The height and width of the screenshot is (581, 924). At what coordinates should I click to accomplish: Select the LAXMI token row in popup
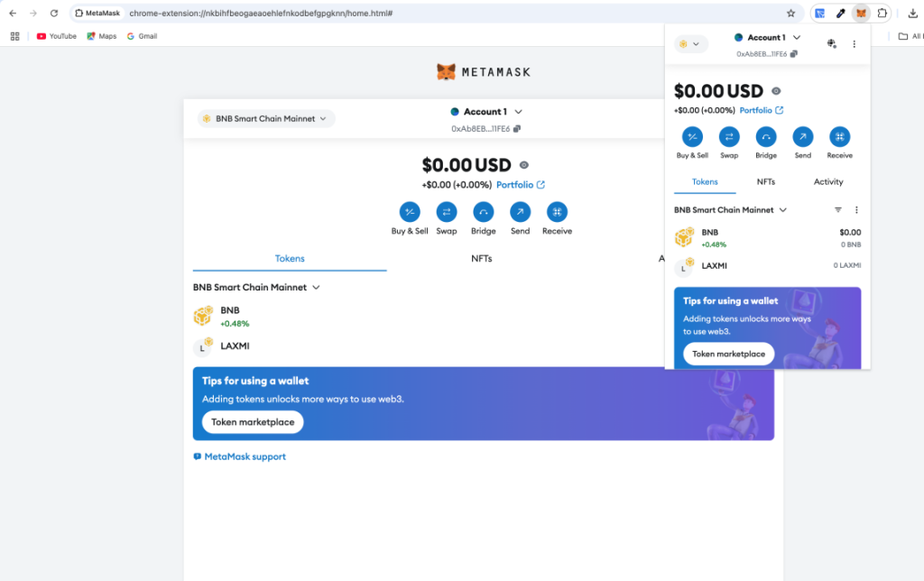tap(767, 266)
